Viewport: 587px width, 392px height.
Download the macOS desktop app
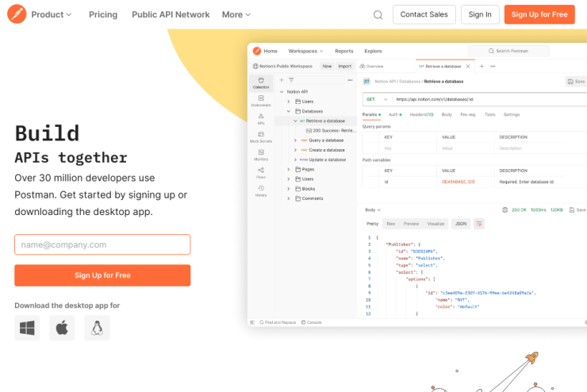click(x=62, y=328)
